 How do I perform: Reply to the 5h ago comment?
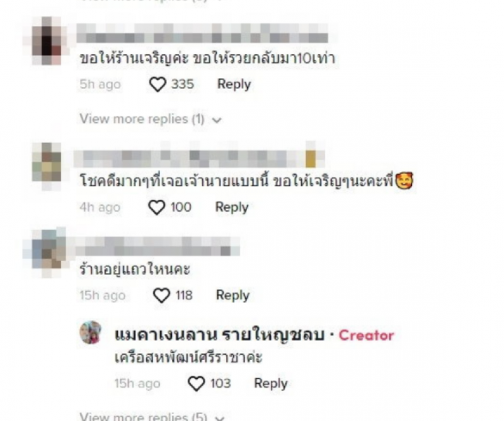pos(234,84)
